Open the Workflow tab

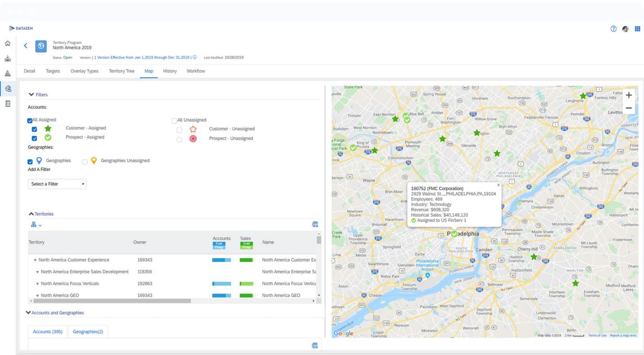click(195, 71)
